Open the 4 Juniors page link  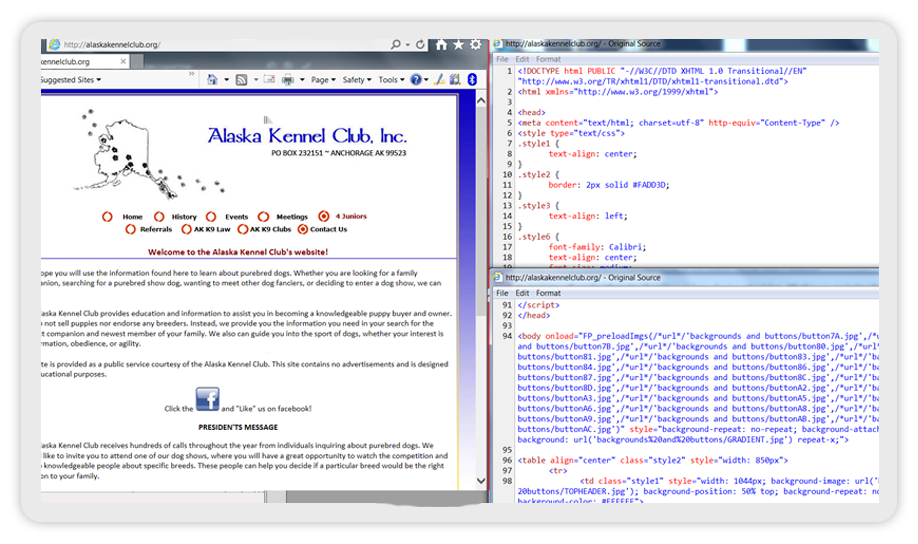tap(350, 216)
